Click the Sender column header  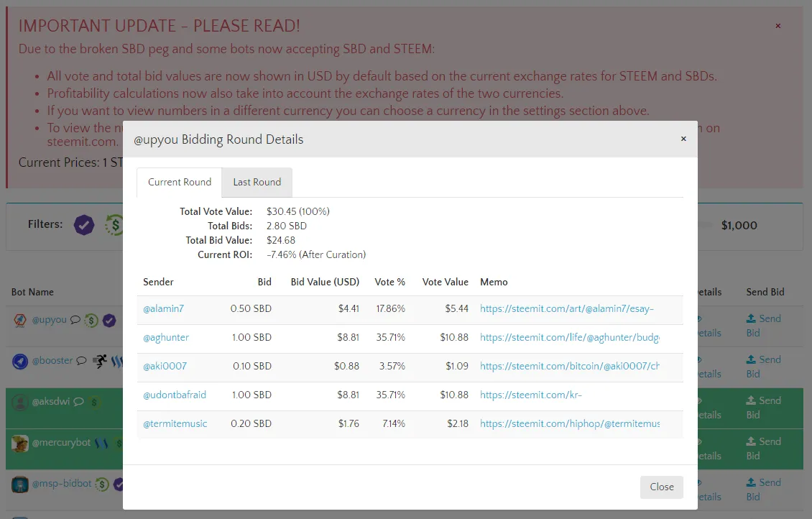click(x=158, y=283)
